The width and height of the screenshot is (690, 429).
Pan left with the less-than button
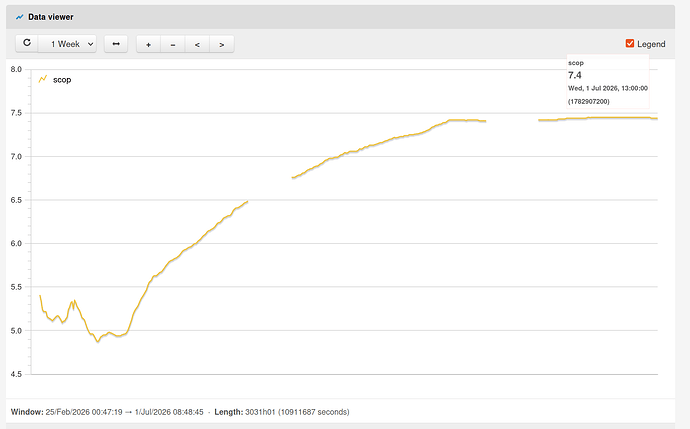(197, 44)
